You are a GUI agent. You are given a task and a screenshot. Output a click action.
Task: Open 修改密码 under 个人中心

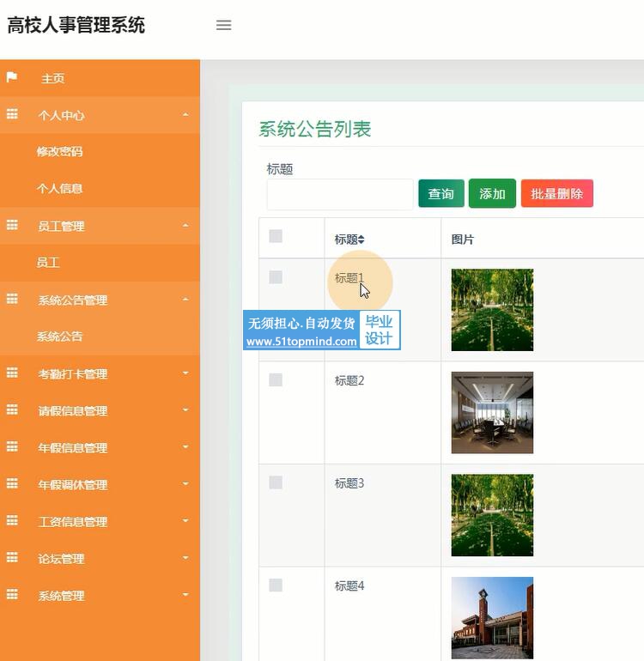tap(59, 151)
